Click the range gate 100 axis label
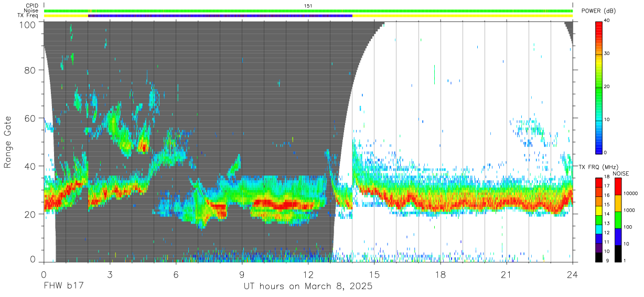644x297 pixels. (28, 25)
